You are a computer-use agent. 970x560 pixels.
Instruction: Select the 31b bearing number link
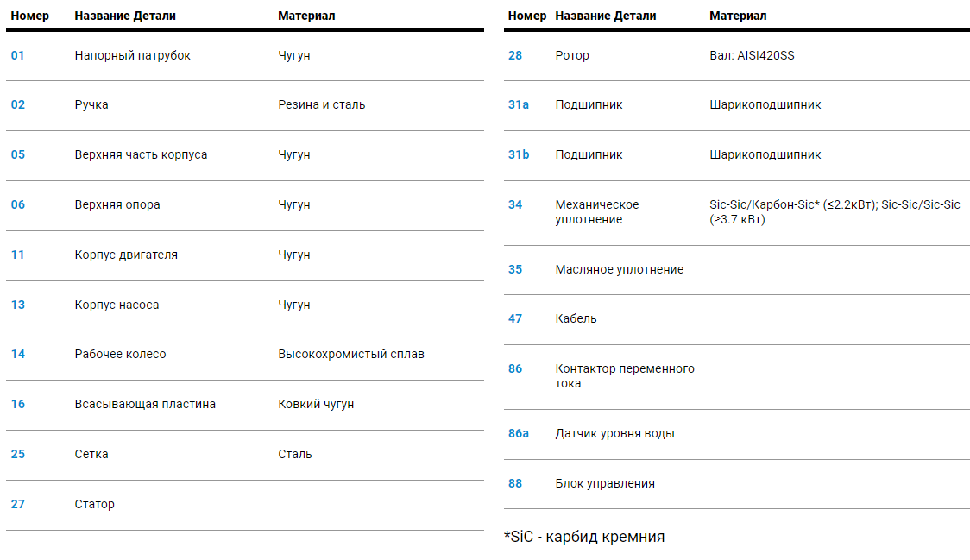(x=519, y=154)
